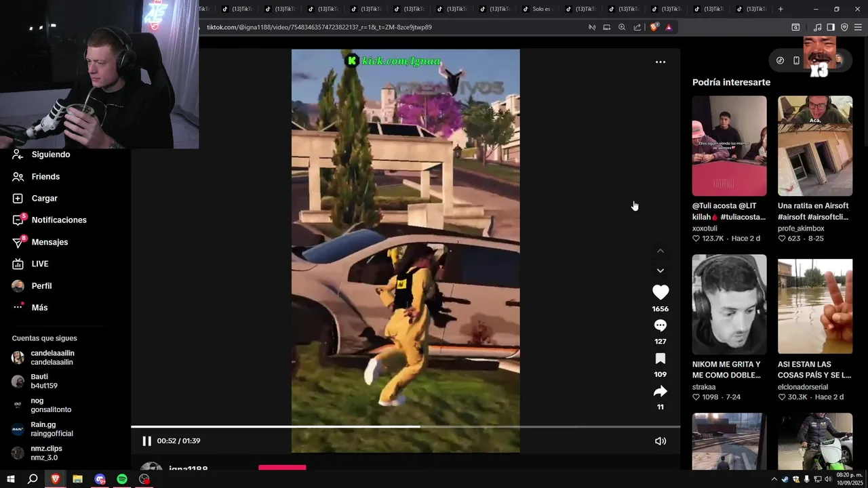868x488 pixels.
Task: Open the taskbar clock and date
Action: pyautogui.click(x=849, y=479)
